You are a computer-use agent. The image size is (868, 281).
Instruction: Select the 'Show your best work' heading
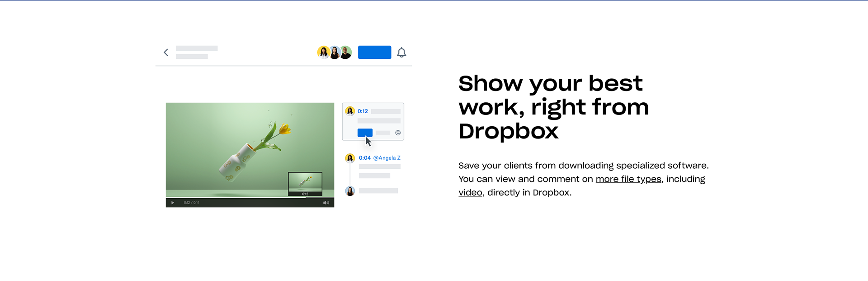(554, 107)
